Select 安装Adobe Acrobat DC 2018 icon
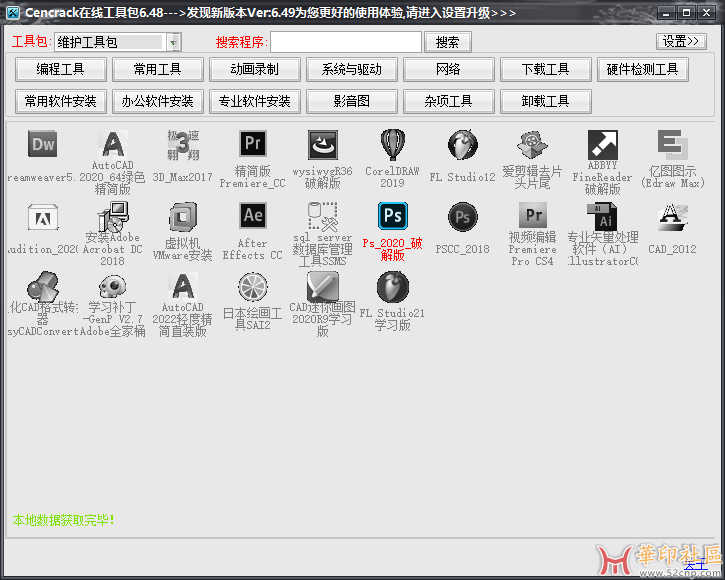The width and height of the screenshot is (725, 580). point(113,216)
